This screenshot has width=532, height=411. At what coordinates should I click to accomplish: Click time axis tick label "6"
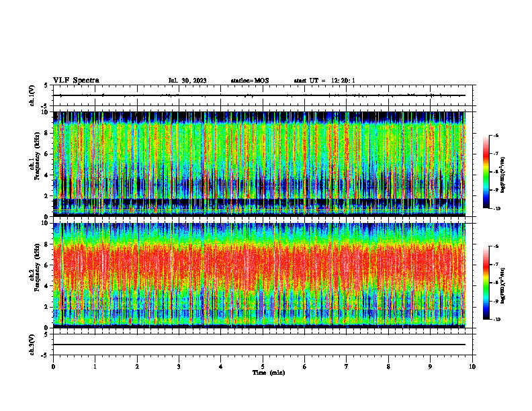tap(305, 367)
